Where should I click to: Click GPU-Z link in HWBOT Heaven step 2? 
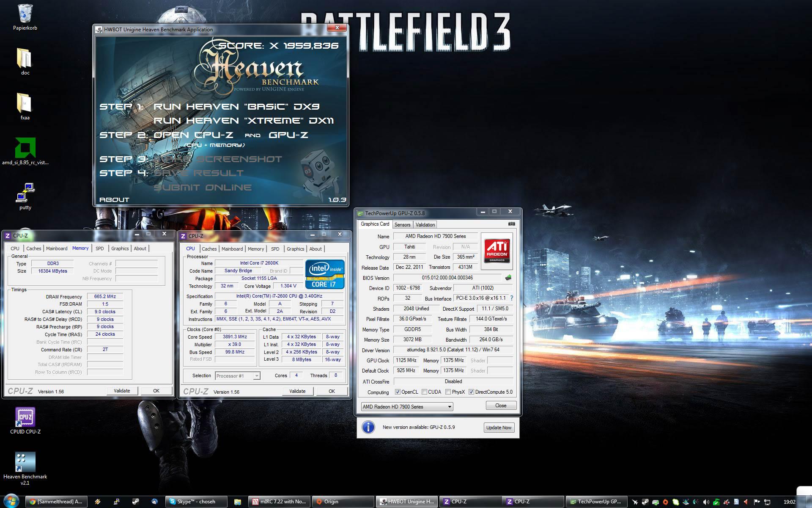pos(288,135)
